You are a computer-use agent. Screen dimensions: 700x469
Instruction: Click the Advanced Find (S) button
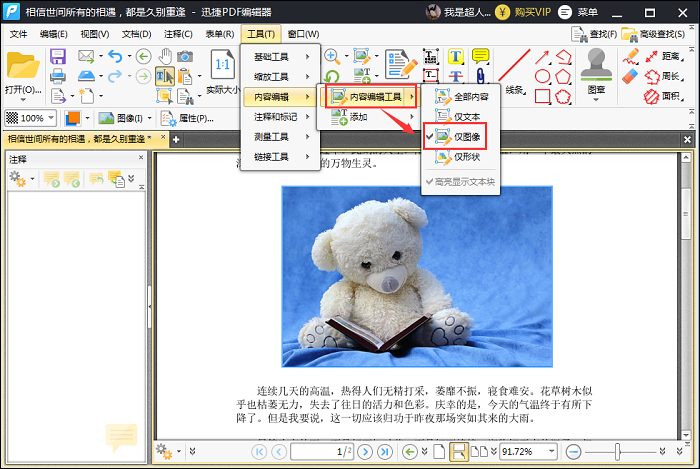(654, 34)
